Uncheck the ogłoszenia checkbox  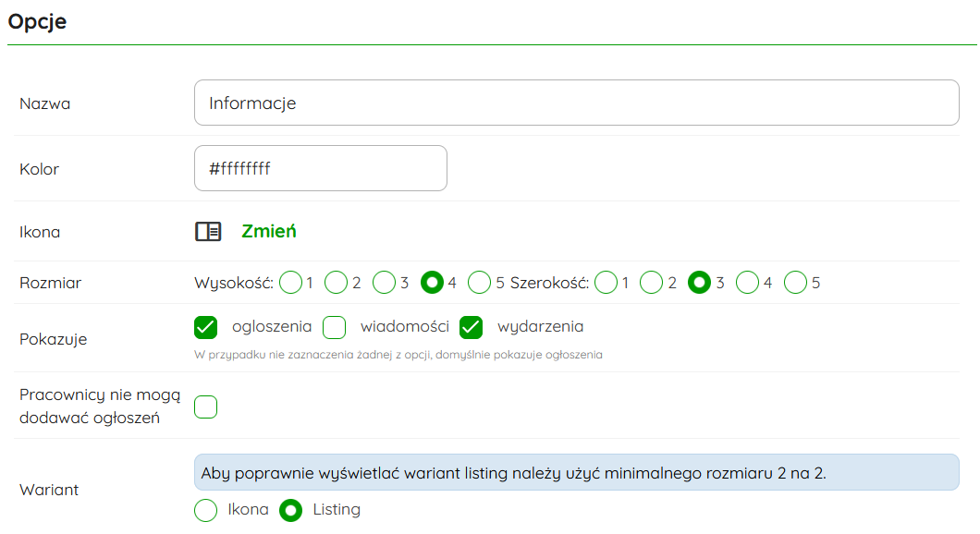pyautogui.click(x=206, y=327)
